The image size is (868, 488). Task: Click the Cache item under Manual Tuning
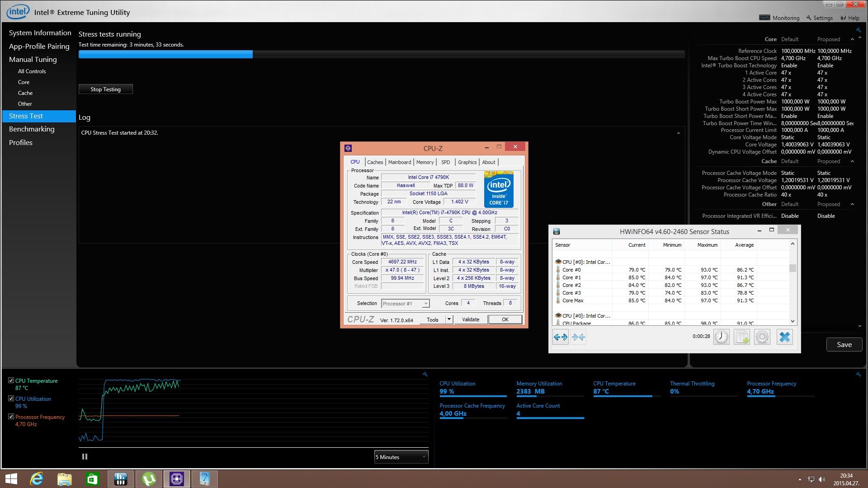[x=25, y=93]
